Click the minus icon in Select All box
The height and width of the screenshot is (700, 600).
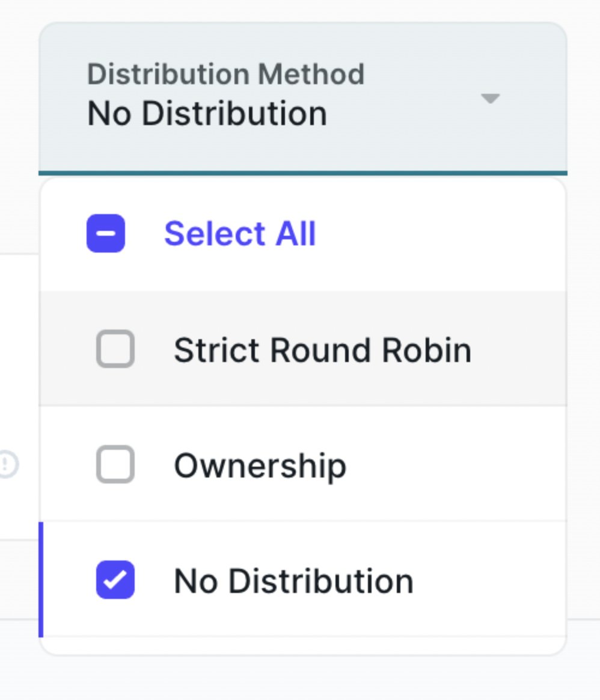pos(106,233)
